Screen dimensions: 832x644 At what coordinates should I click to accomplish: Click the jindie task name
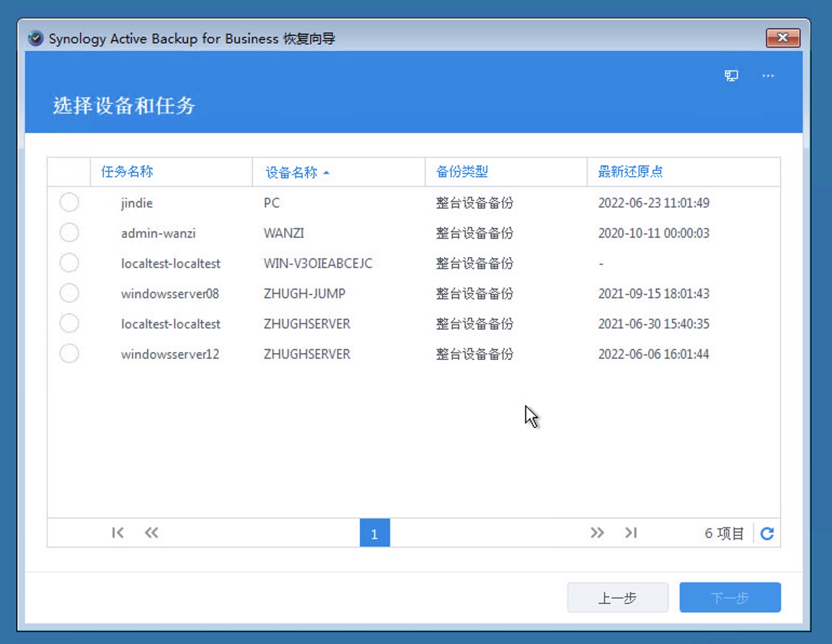[137, 203]
